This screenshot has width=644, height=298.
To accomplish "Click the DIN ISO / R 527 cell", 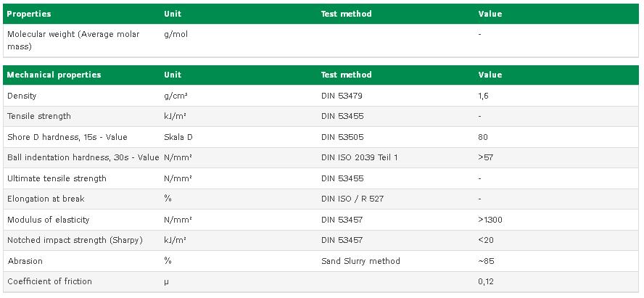I will 353,199.
